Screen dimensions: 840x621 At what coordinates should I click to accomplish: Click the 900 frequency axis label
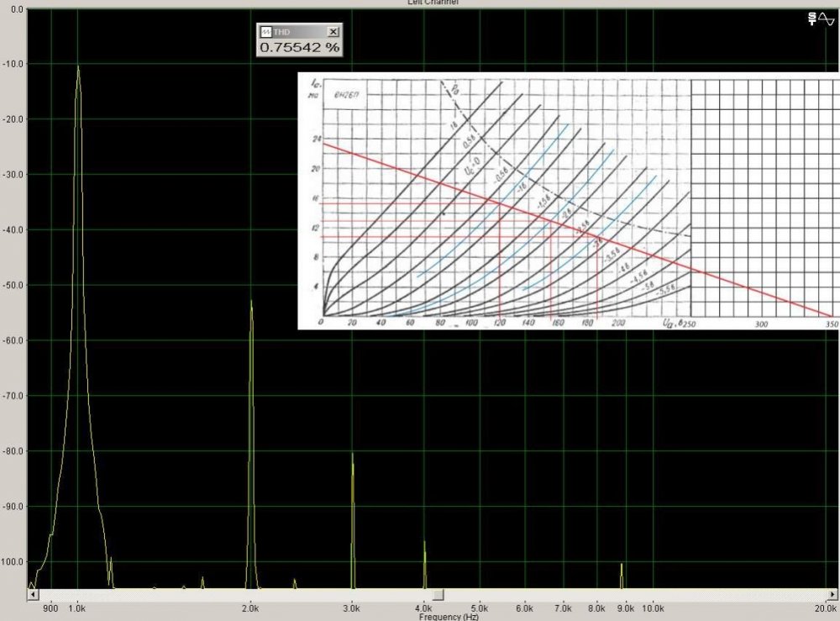50,608
